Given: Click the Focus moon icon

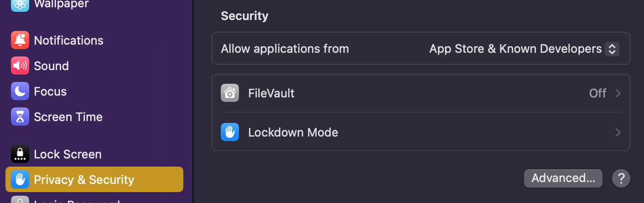Looking at the screenshot, I should pos(20,91).
